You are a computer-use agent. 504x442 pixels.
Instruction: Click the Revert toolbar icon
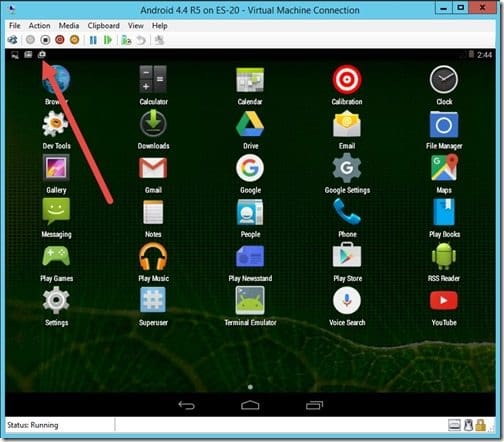(141, 40)
